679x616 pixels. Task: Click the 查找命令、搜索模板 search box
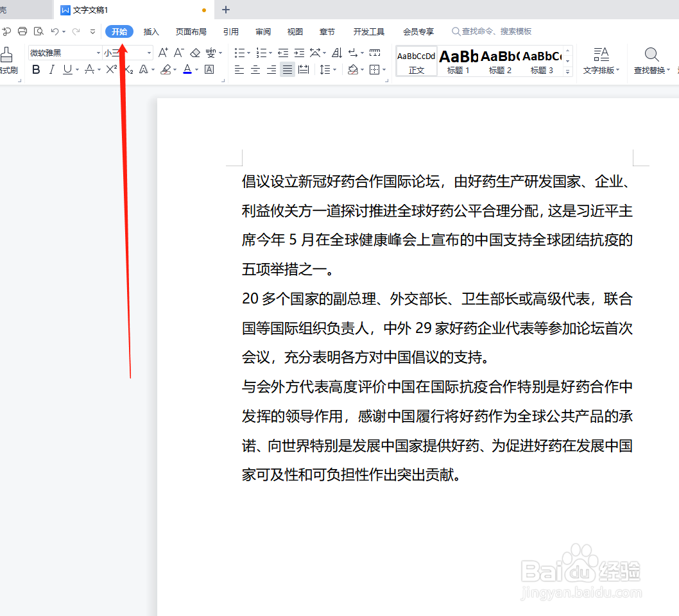(492, 31)
